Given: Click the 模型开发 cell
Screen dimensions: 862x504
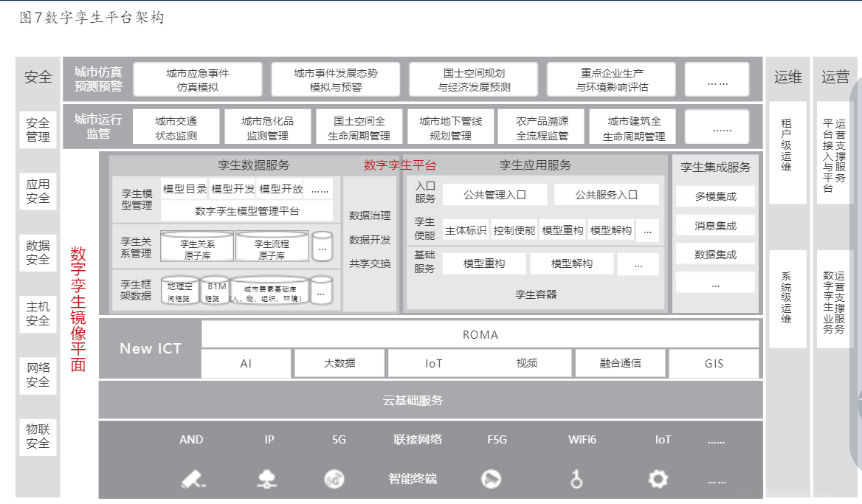Looking at the screenshot, I should (233, 189).
